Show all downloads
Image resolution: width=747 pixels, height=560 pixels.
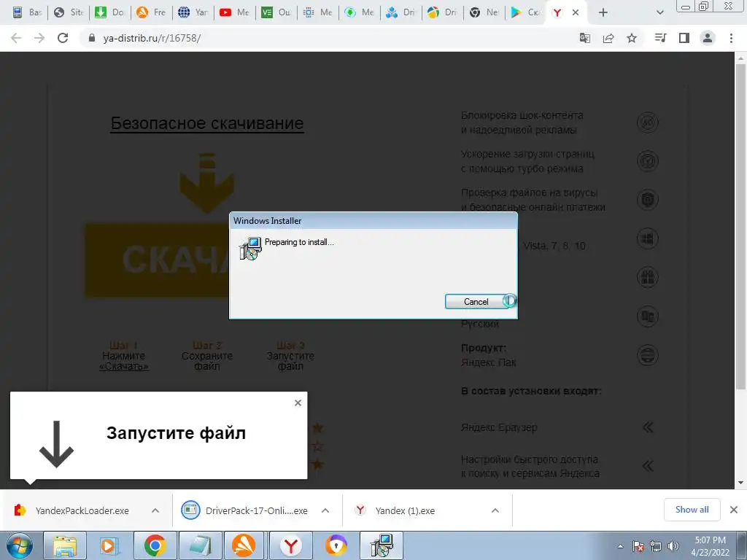(x=692, y=510)
